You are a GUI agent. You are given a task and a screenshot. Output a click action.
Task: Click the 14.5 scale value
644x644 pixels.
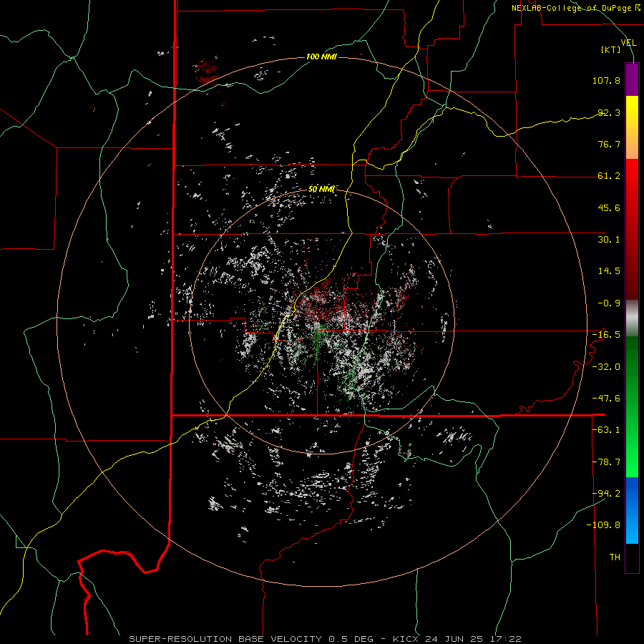coord(609,271)
